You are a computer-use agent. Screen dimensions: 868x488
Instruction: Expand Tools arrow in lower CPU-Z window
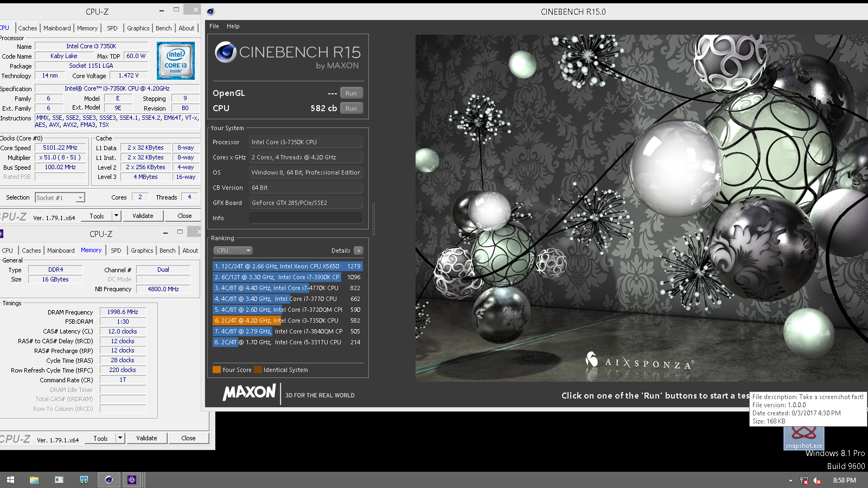119,438
